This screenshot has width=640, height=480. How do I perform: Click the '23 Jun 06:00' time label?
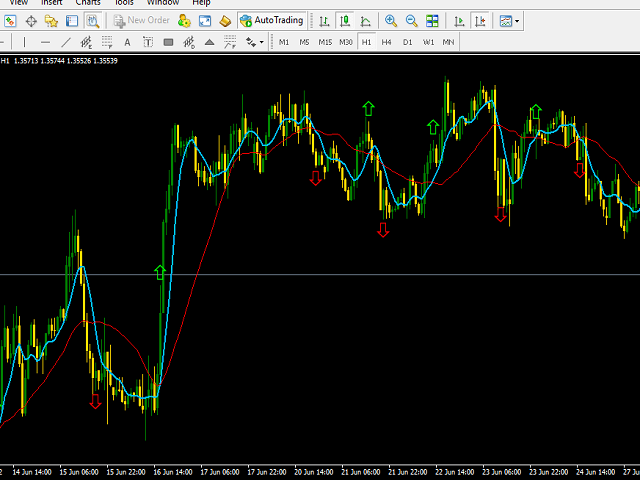pos(502,472)
